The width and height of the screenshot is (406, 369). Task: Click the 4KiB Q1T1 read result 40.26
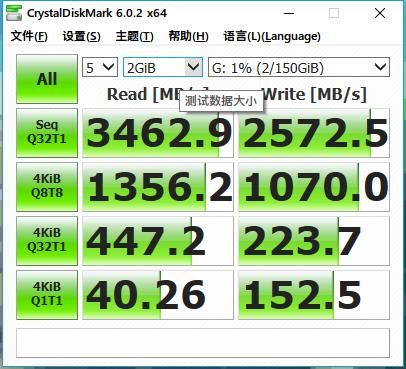click(x=158, y=295)
